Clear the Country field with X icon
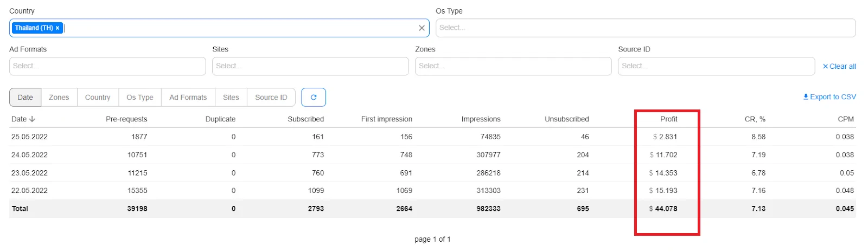The height and width of the screenshot is (252, 868). (422, 28)
